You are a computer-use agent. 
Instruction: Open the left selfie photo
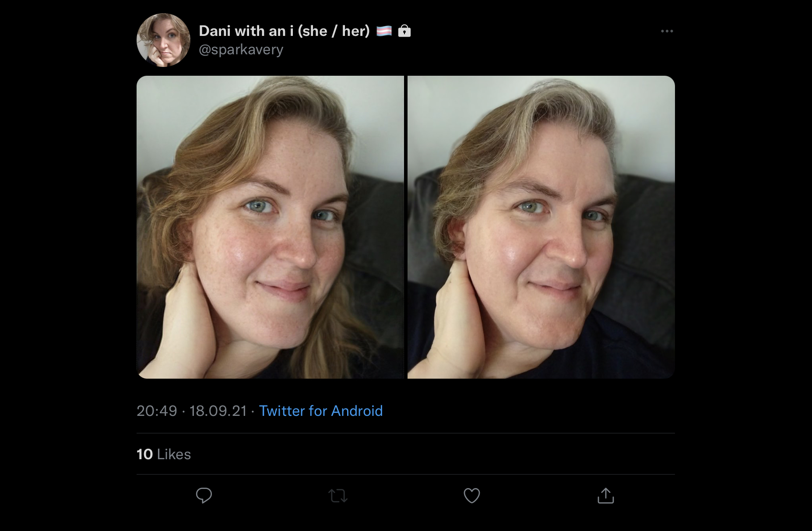click(x=270, y=227)
